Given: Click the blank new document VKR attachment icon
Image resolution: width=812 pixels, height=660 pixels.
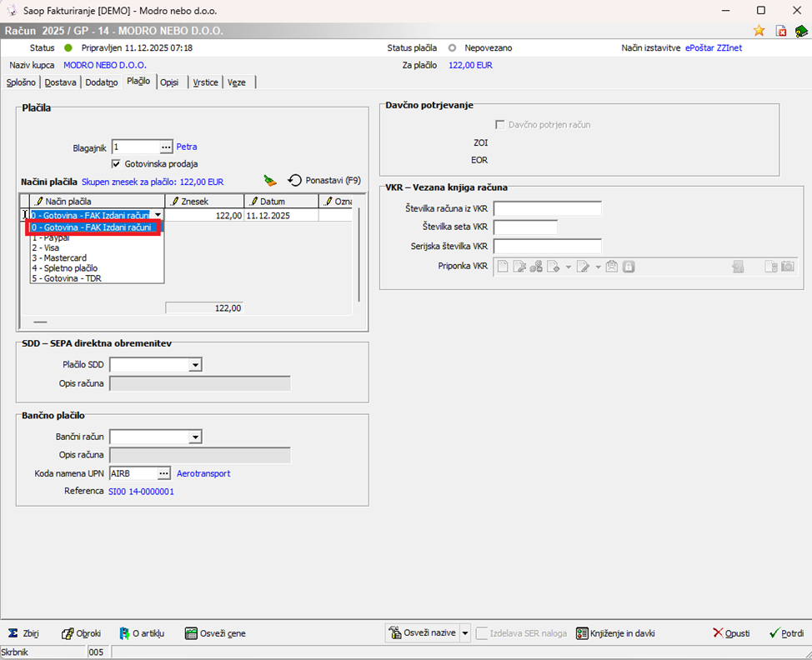Looking at the screenshot, I should point(503,266).
